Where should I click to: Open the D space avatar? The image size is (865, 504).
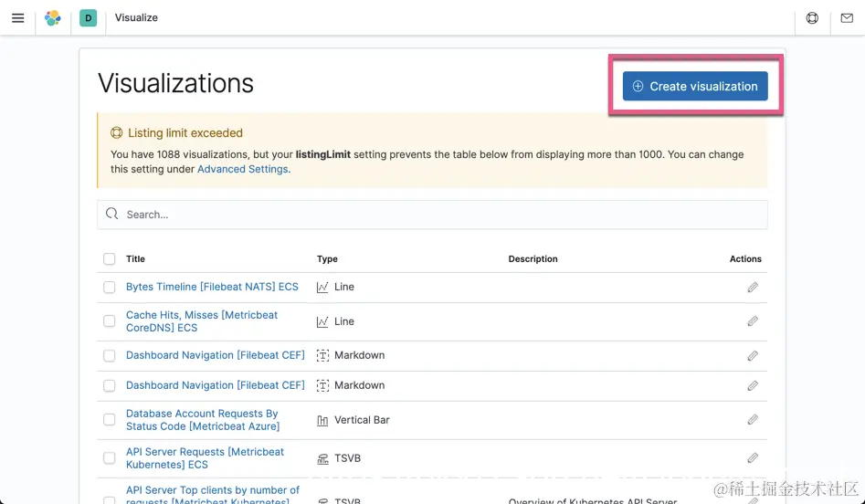(x=89, y=17)
